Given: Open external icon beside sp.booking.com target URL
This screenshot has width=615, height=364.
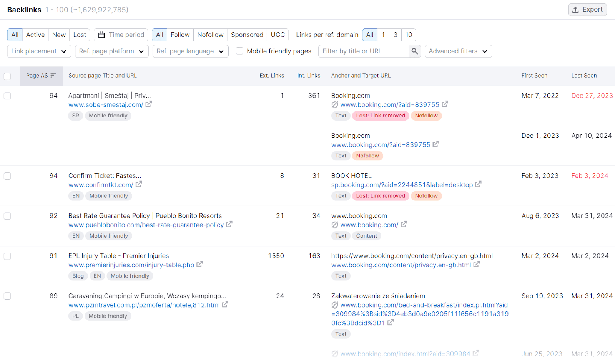Looking at the screenshot, I should coord(478,184).
